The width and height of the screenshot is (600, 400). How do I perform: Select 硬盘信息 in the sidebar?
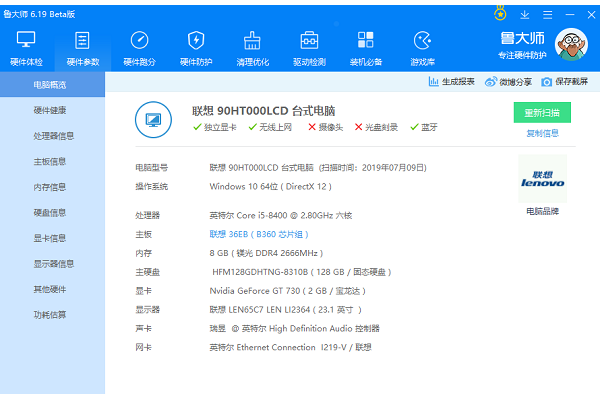(52, 213)
